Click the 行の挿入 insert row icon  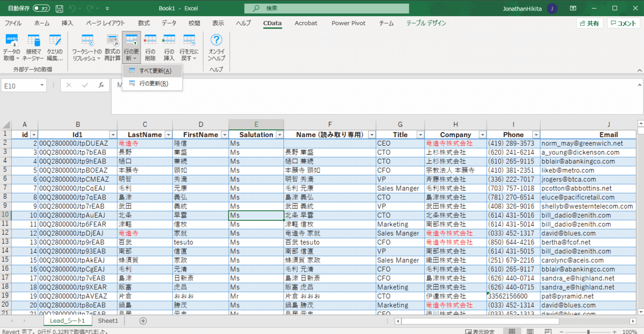[169, 41]
